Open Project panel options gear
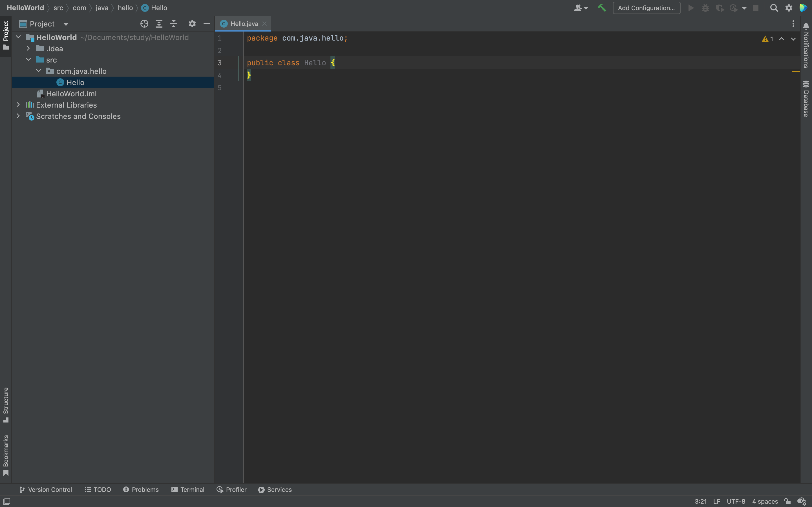Screen dimensions: 812x507 (192, 24)
